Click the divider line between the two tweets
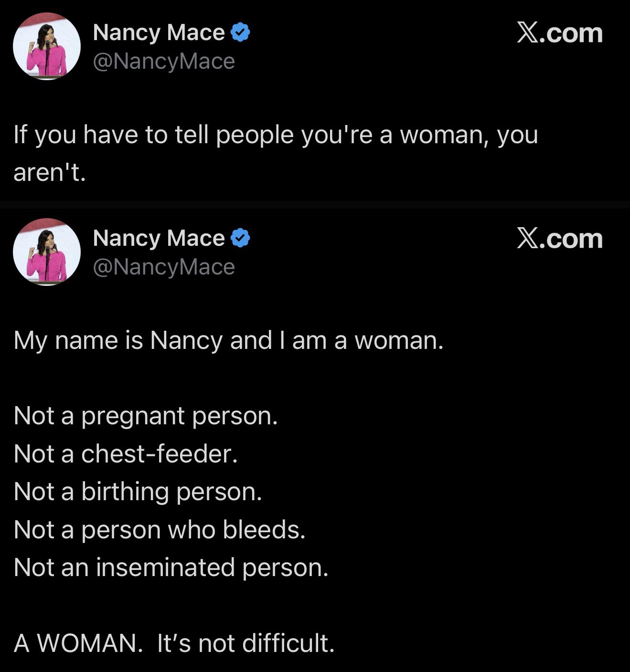Screen dimensions: 630x672 315,205
